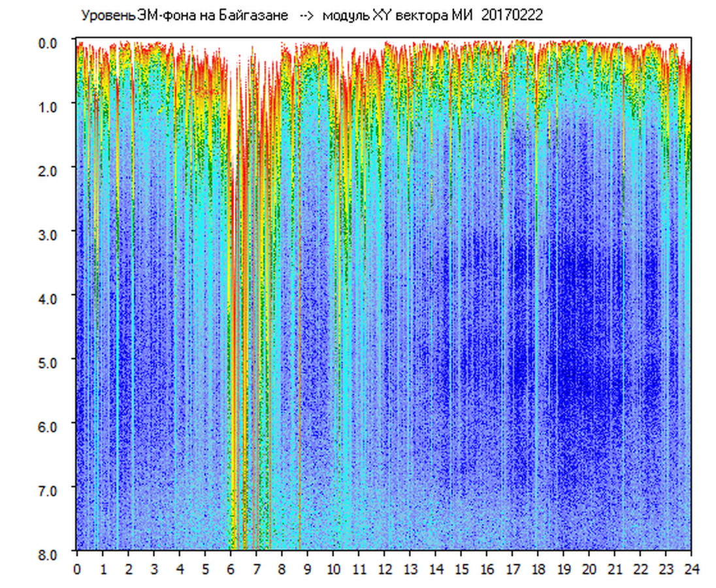Select the hour 3 label on x-axis
Screen dimensions: 716x588
coord(154,569)
